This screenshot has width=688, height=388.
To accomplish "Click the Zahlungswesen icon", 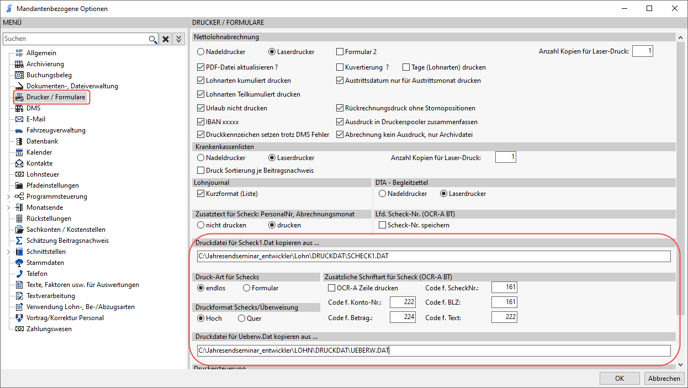I will [19, 329].
